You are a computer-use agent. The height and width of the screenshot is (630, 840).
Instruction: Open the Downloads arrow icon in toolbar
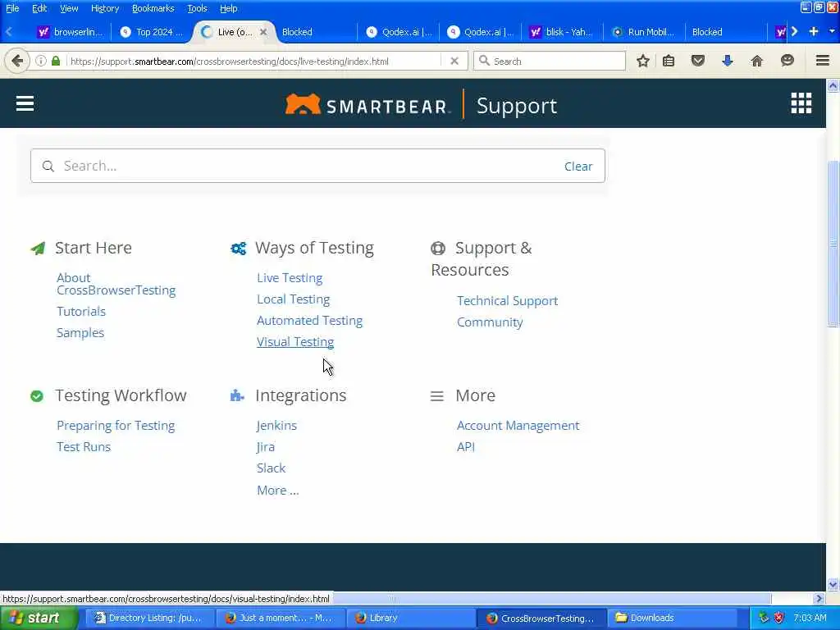click(x=727, y=61)
